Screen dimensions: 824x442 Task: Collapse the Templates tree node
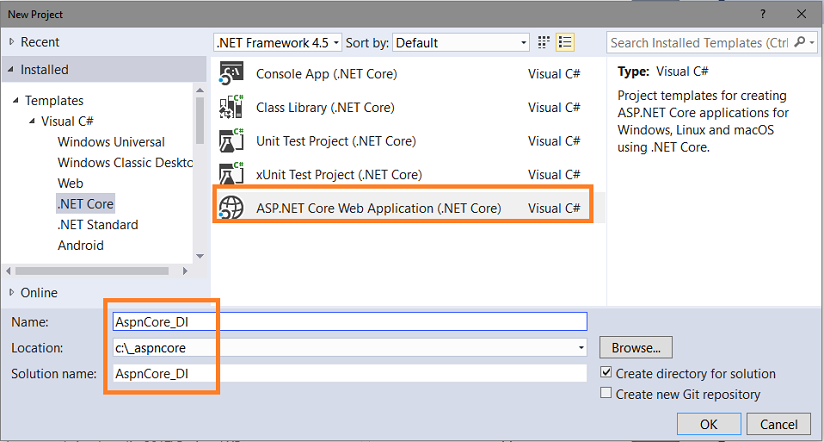(16, 100)
